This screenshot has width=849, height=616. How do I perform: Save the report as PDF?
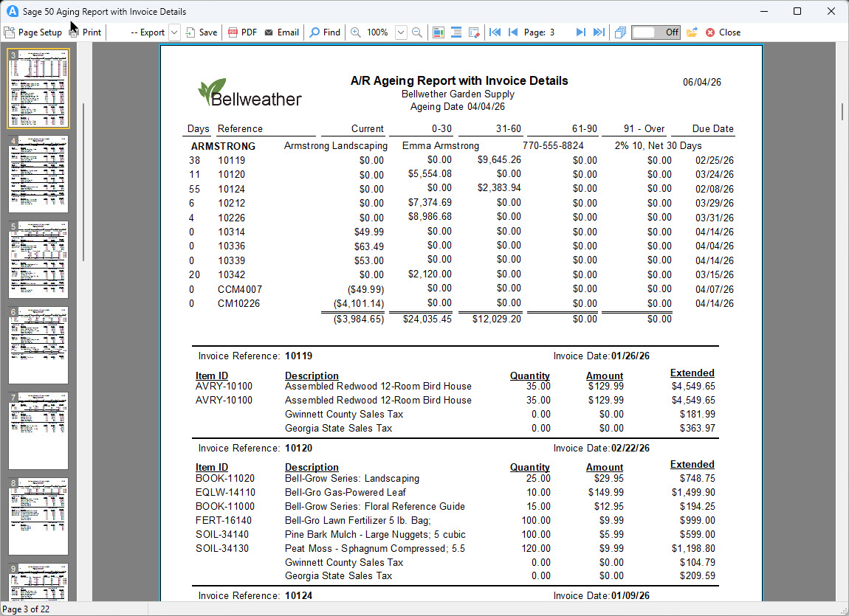pyautogui.click(x=243, y=32)
